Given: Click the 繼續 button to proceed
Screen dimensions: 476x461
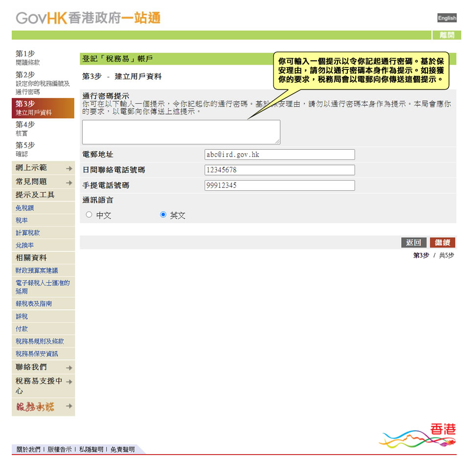Looking at the screenshot, I should click(x=442, y=243).
